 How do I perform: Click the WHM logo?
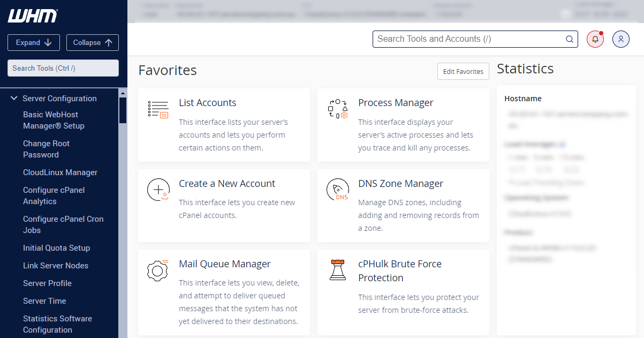33,16
